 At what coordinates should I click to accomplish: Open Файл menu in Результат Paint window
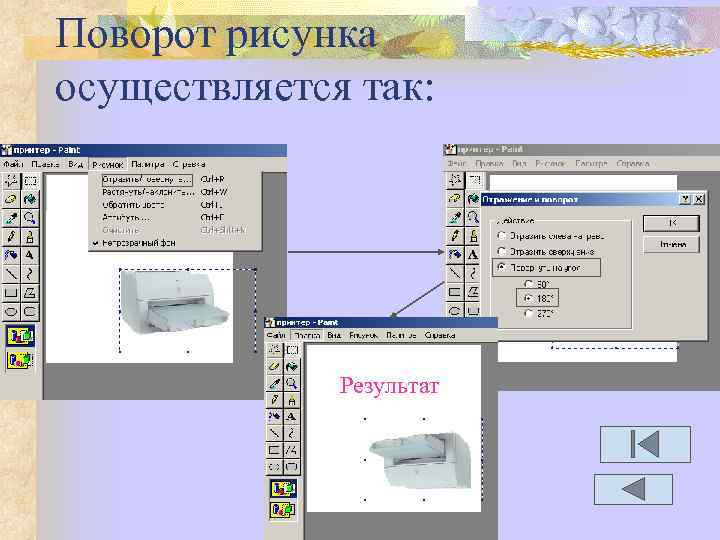point(276,335)
